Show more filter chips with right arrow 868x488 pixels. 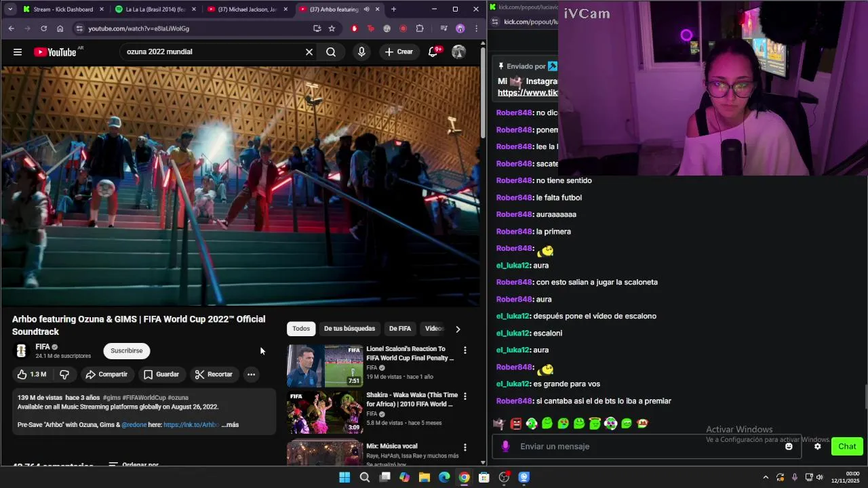click(x=458, y=329)
